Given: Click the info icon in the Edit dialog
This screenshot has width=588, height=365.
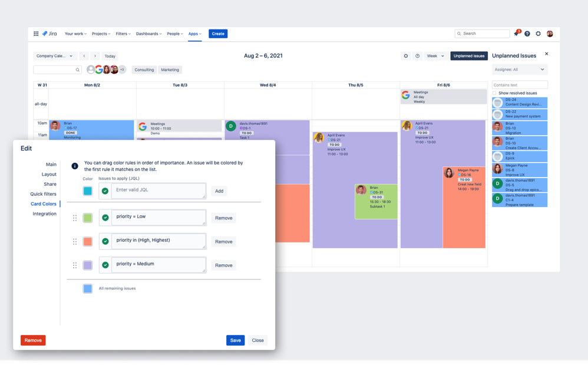Looking at the screenshot, I should tap(75, 166).
